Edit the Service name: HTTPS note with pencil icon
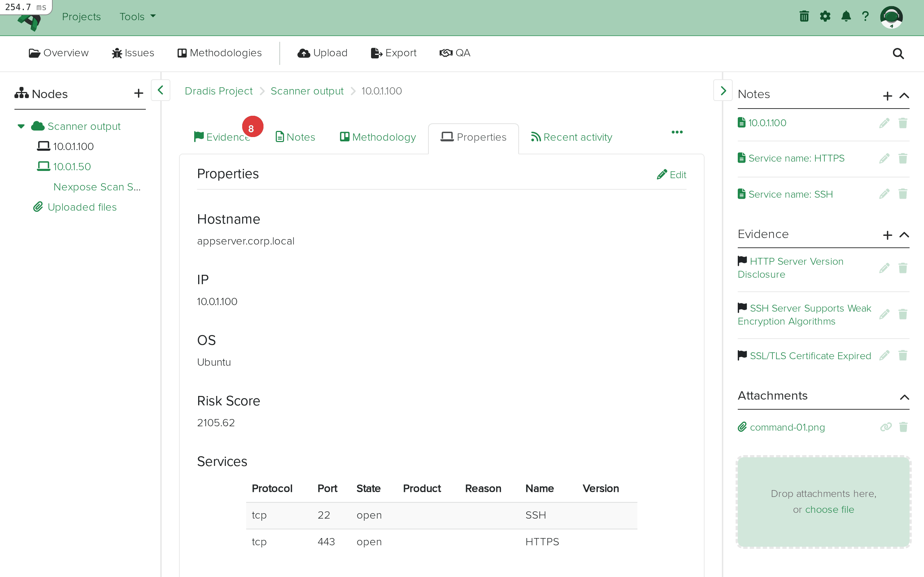 click(884, 158)
